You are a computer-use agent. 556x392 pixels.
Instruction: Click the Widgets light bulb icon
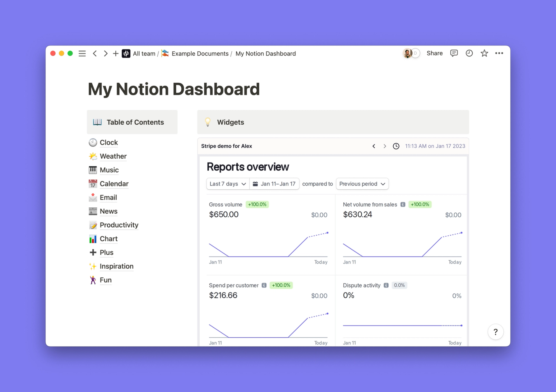(208, 122)
